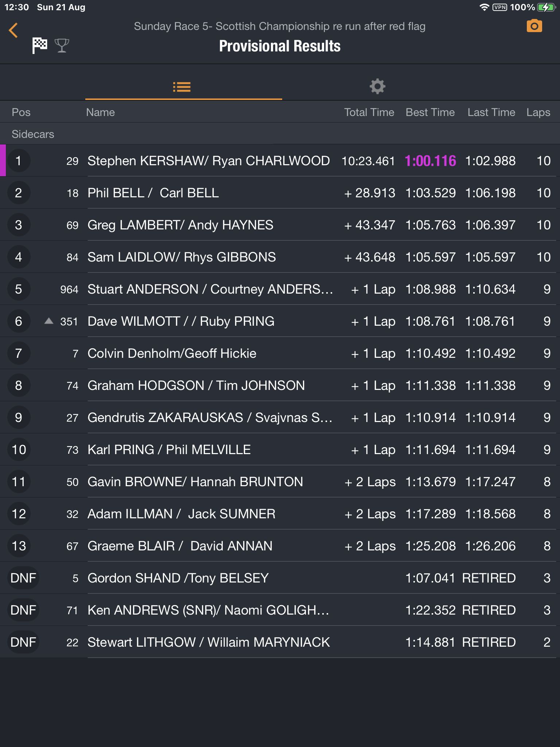560x747 pixels.
Task: Tap the VPN status indicator
Action: (499, 7)
